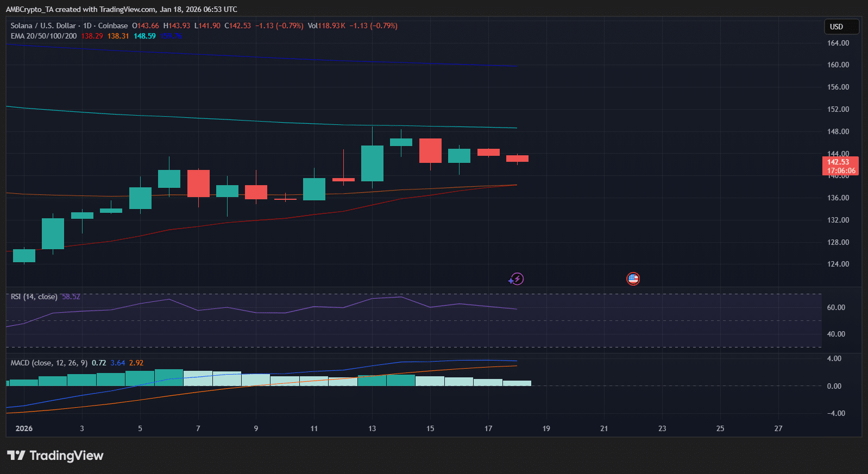Click the red candle on Jan 15

pos(430,150)
